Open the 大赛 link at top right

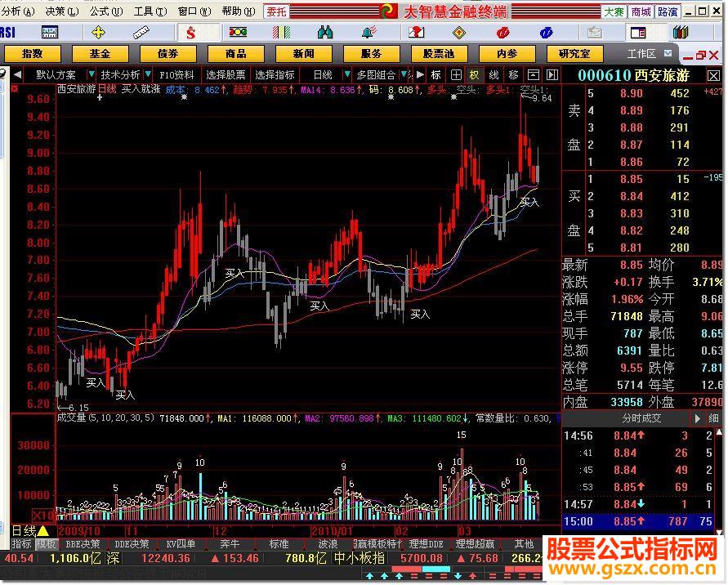614,11
